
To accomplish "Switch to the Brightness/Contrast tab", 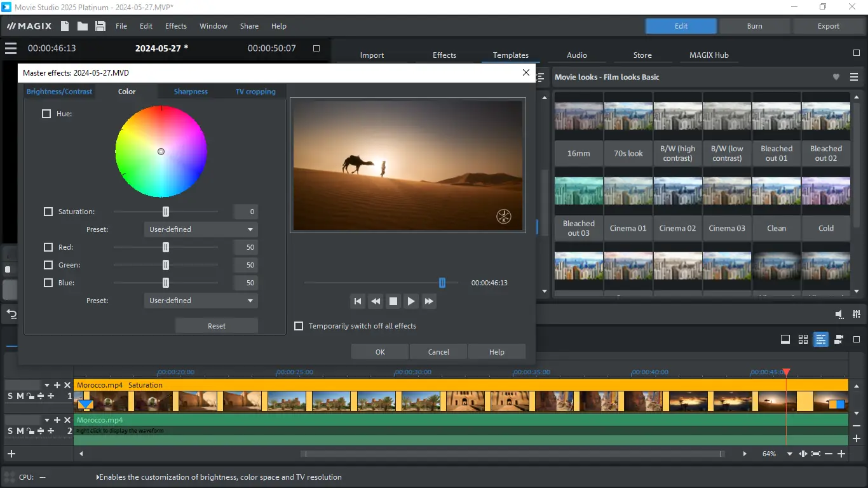I will tap(59, 91).
